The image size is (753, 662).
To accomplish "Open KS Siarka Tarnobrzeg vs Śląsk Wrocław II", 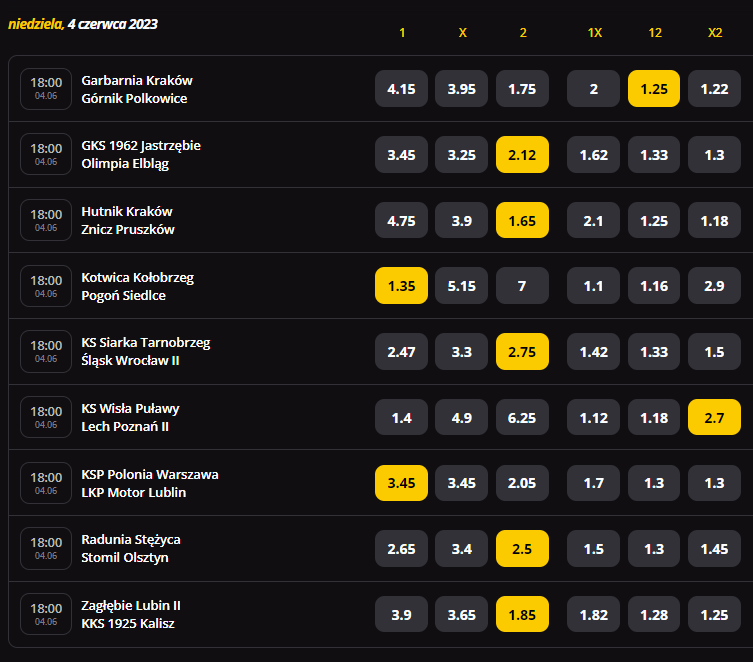I will pyautogui.click(x=146, y=351).
